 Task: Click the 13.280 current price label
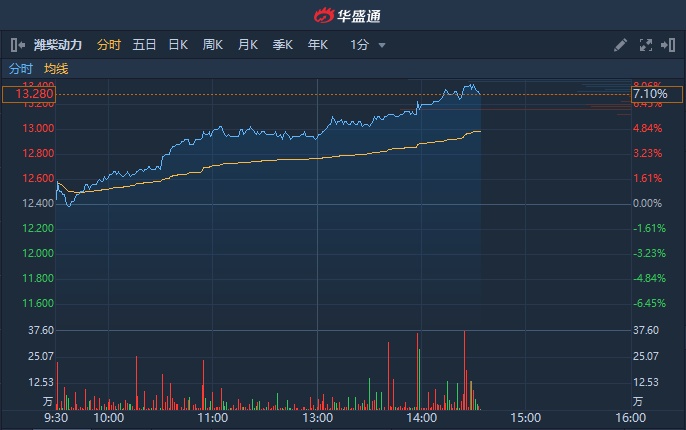coord(27,94)
